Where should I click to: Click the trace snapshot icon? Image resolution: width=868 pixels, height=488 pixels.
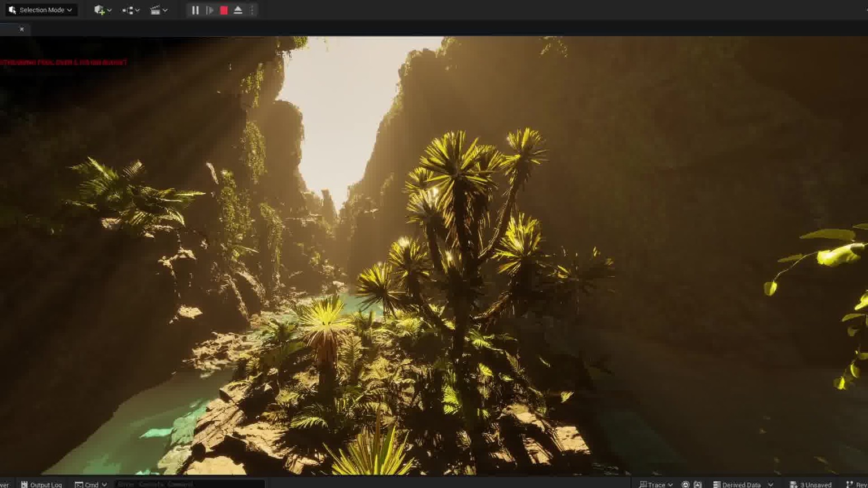pyautogui.click(x=698, y=484)
